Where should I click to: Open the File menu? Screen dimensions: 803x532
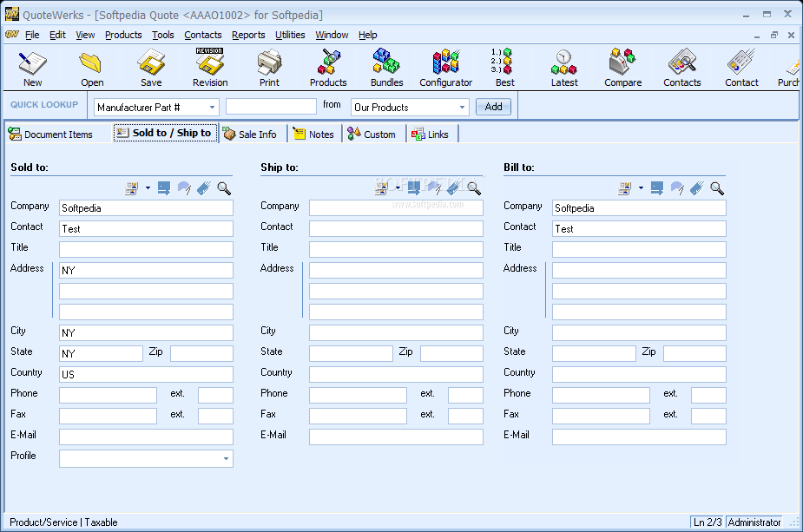(x=32, y=35)
